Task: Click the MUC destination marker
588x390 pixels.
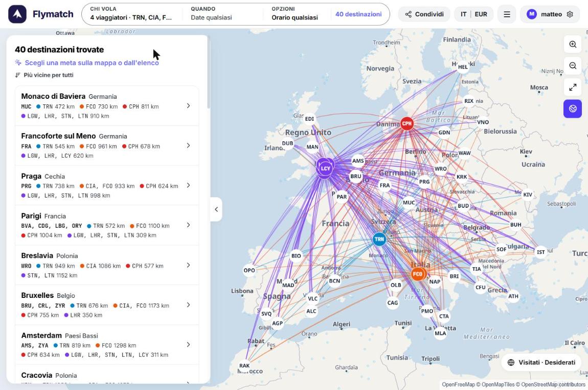Action: point(409,203)
